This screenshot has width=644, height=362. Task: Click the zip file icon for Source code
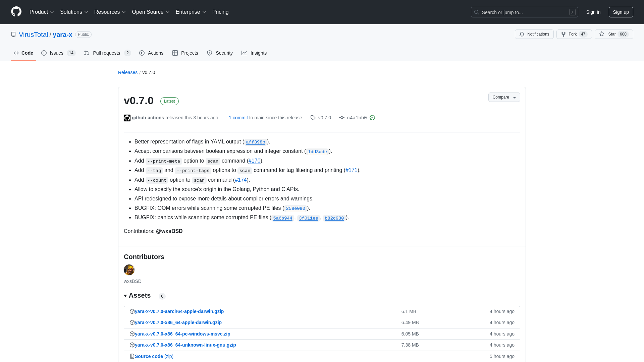[x=132, y=356]
